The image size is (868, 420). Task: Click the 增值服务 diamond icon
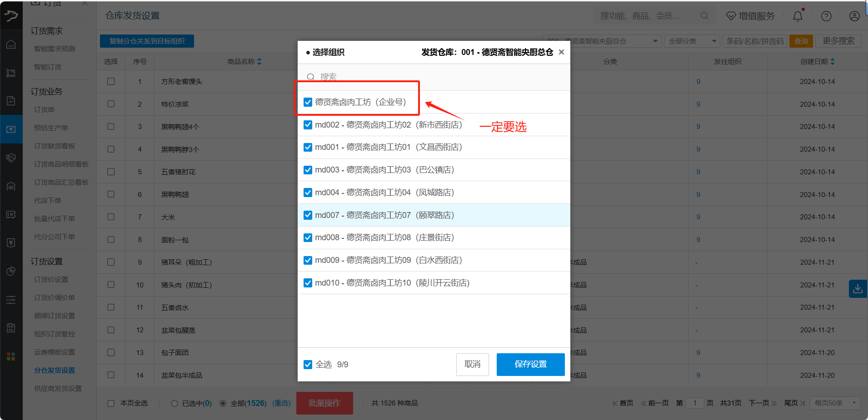tap(731, 16)
